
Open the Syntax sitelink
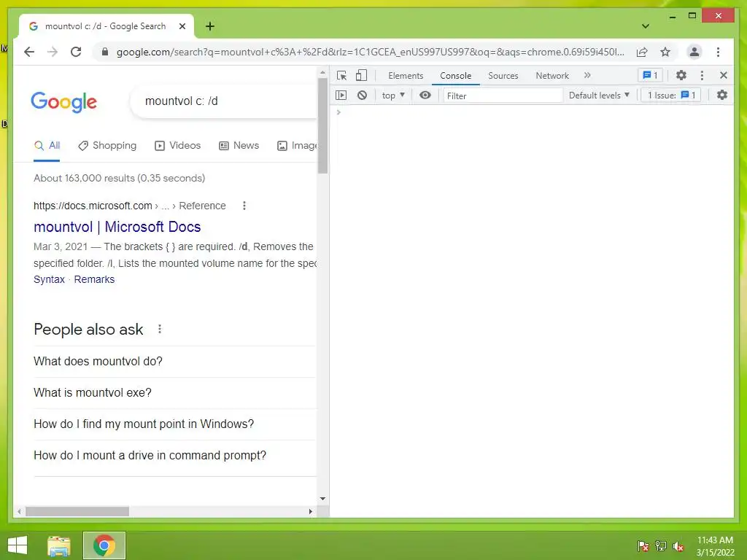pyautogui.click(x=49, y=279)
